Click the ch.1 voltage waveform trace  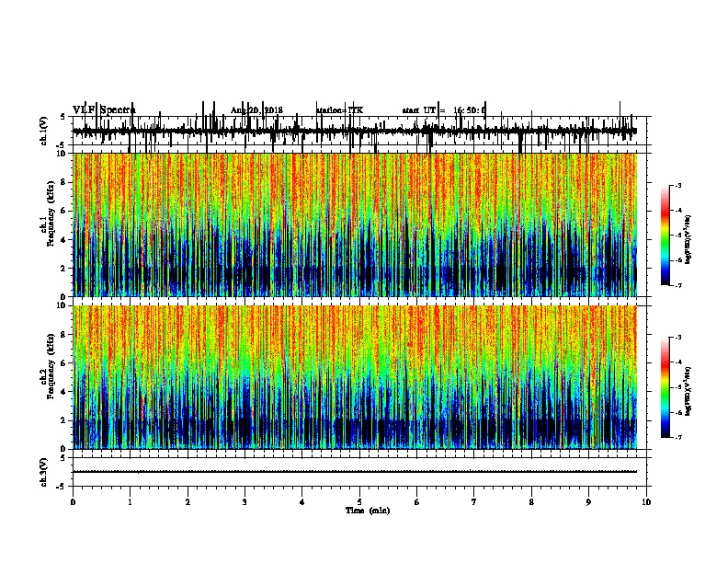click(x=355, y=131)
